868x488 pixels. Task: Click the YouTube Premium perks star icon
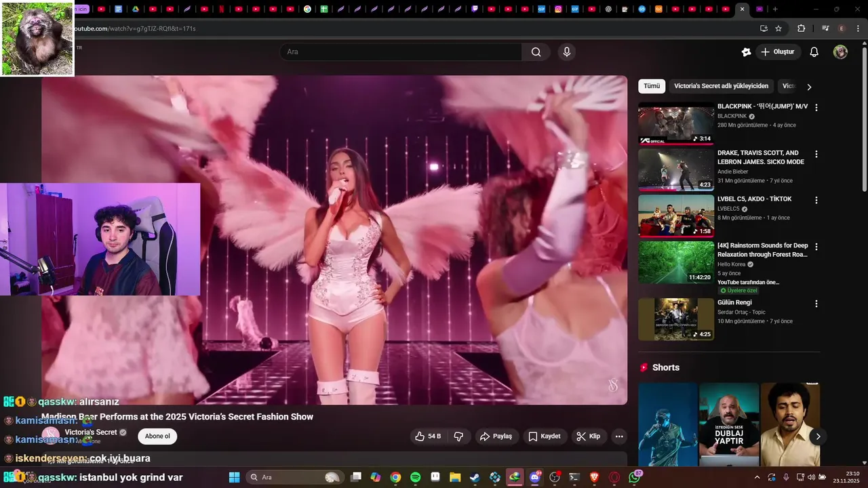[x=746, y=52]
